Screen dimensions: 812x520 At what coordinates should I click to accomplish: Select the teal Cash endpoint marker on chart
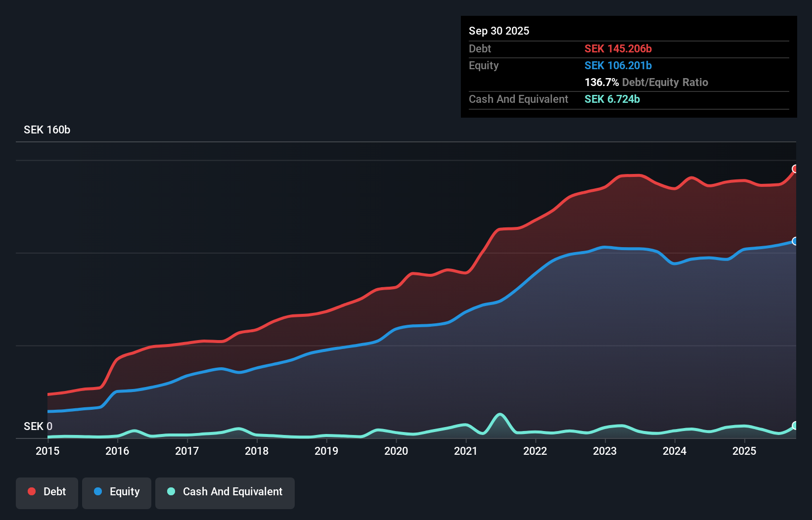click(795, 425)
